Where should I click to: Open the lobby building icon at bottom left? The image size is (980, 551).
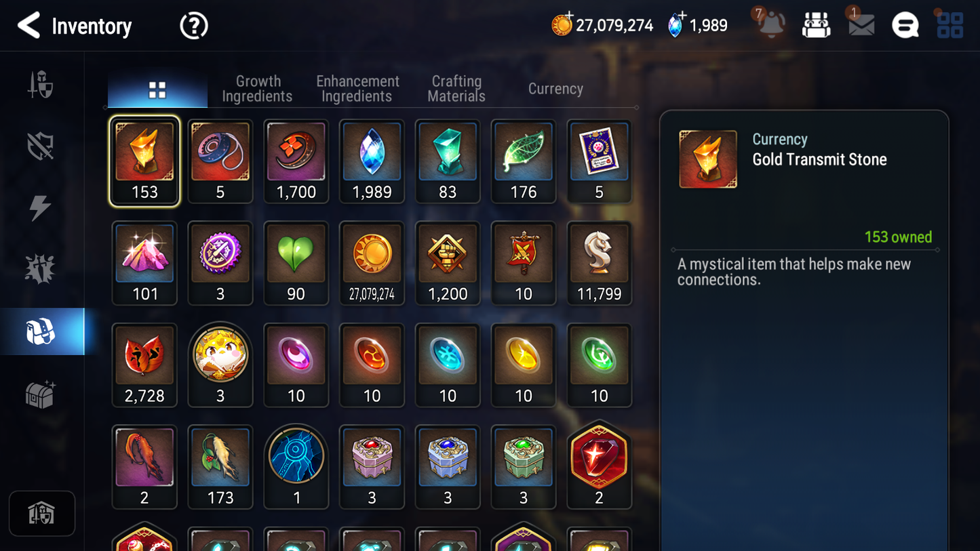click(42, 513)
